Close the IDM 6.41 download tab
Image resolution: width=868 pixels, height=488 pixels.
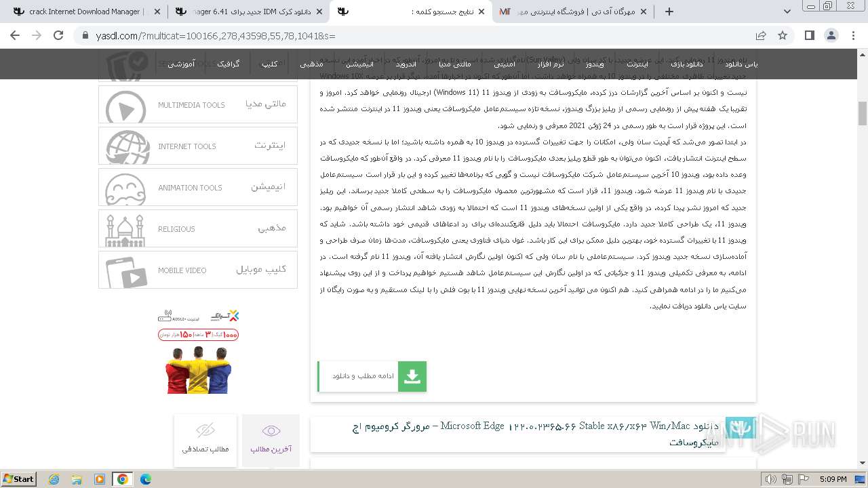(x=319, y=12)
